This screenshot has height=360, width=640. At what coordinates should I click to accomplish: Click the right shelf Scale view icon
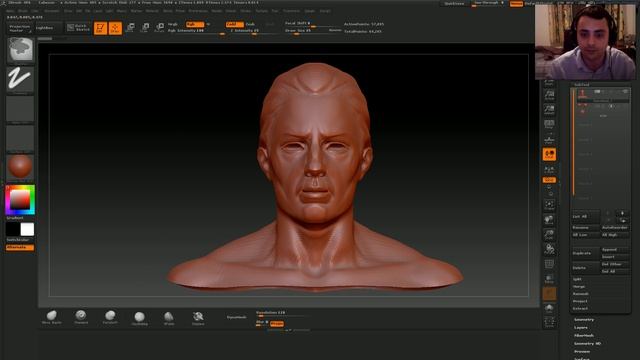click(549, 234)
